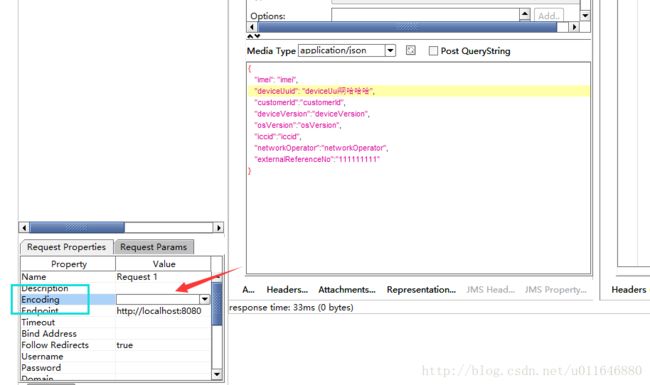Click the "osVersion" JSON line
The image size is (650, 385).
click(x=298, y=125)
